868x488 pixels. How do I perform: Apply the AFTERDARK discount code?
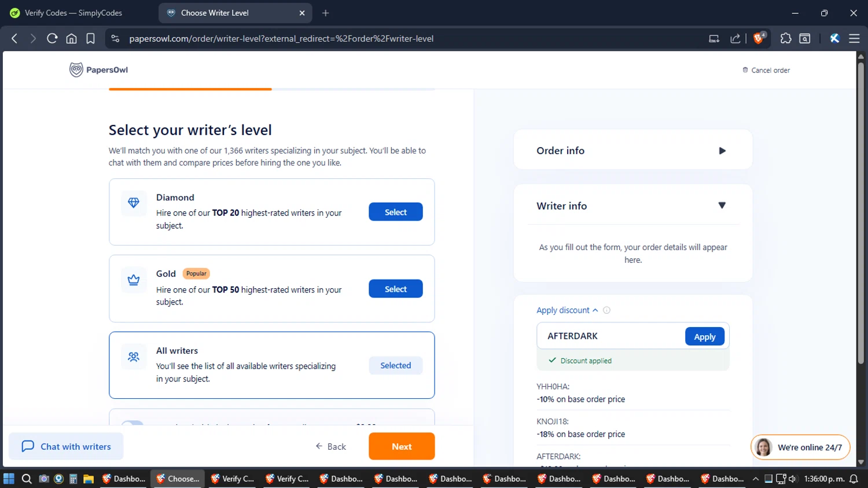pos(705,336)
